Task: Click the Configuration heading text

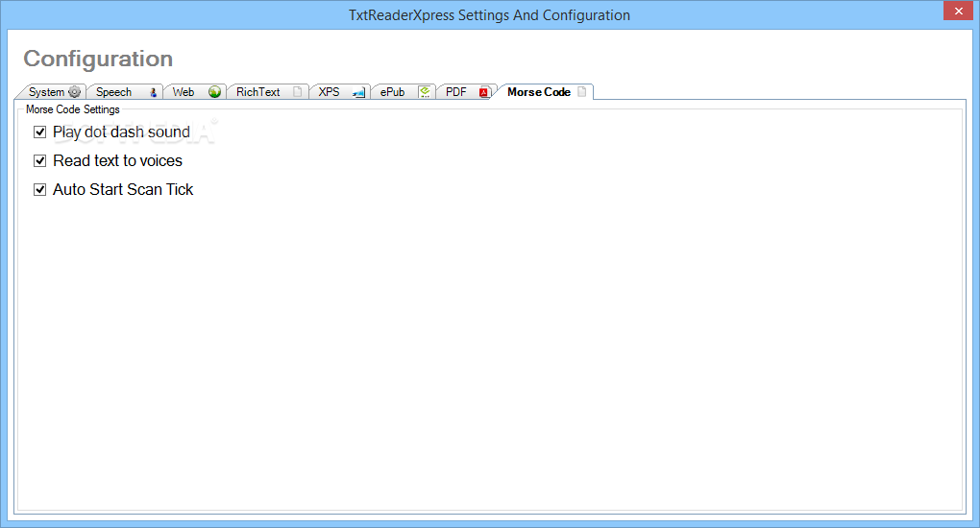Action: pyautogui.click(x=98, y=59)
